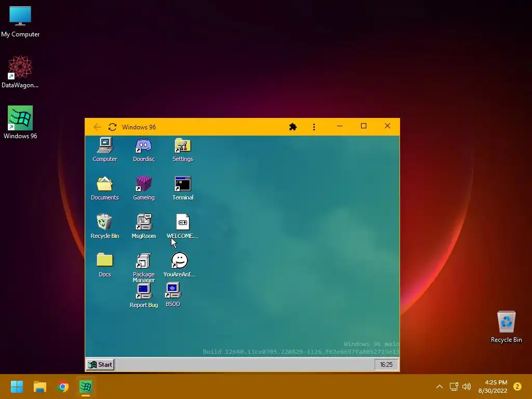Viewport: 532px width, 399px height.
Task: Open the three-dot app menu
Action: point(314,127)
